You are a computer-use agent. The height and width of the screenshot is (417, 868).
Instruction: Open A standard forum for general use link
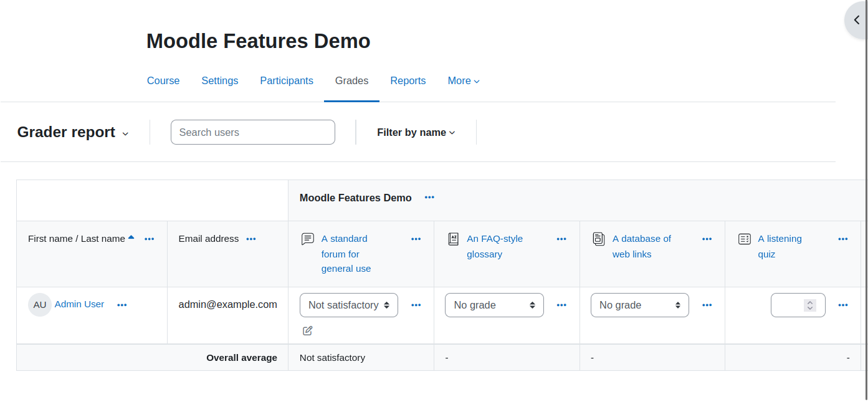(x=346, y=254)
